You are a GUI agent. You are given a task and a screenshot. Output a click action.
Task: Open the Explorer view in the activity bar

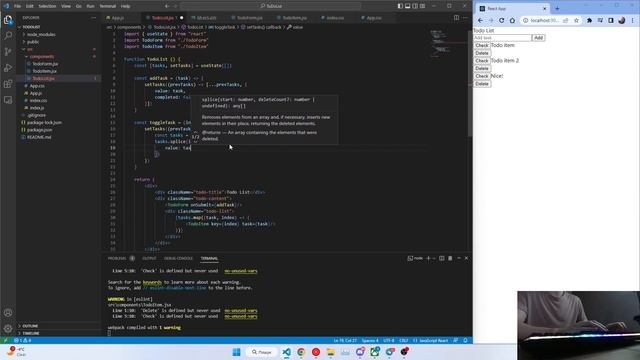point(8,20)
